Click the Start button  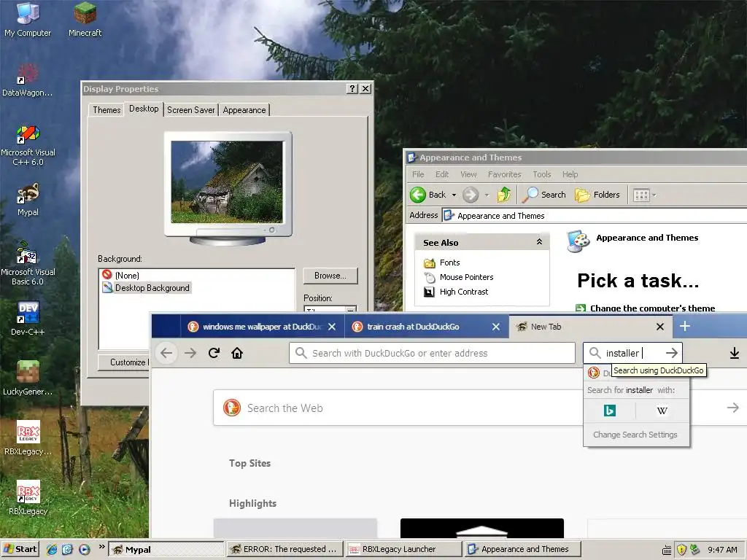tap(20, 549)
